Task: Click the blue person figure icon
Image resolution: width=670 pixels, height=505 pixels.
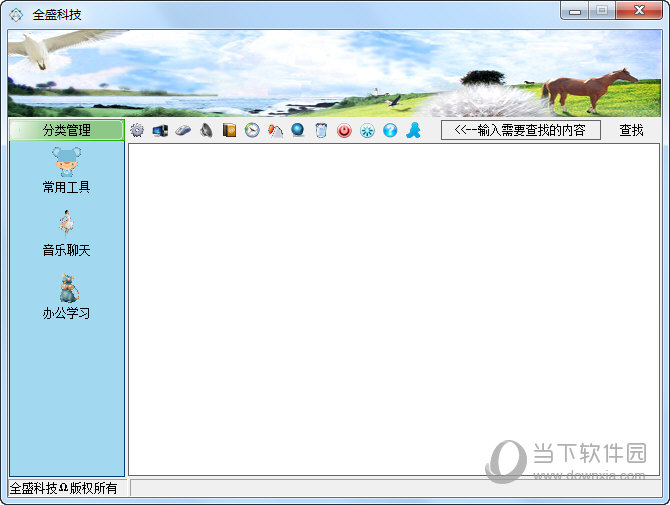Action: pos(413,130)
